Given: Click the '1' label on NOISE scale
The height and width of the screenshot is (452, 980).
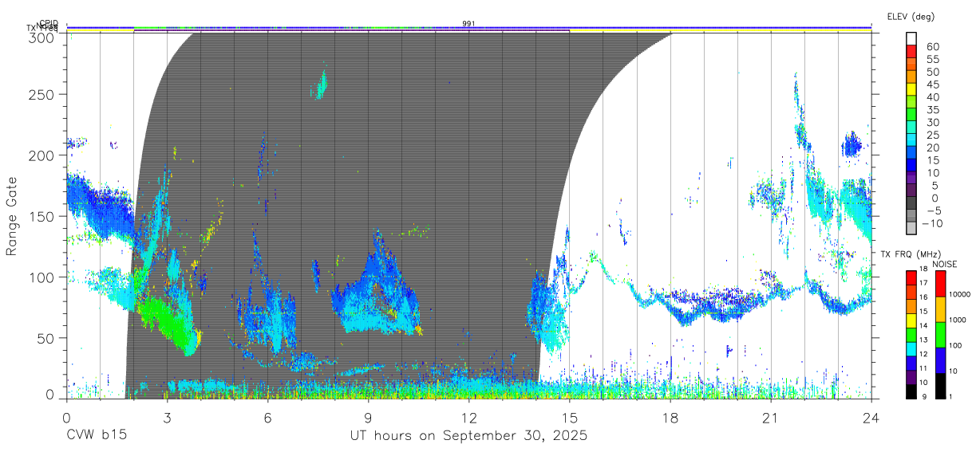Looking at the screenshot, I should [950, 396].
